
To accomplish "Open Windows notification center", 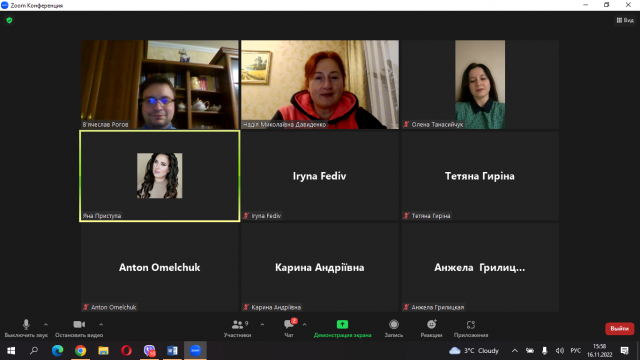I will (624, 351).
